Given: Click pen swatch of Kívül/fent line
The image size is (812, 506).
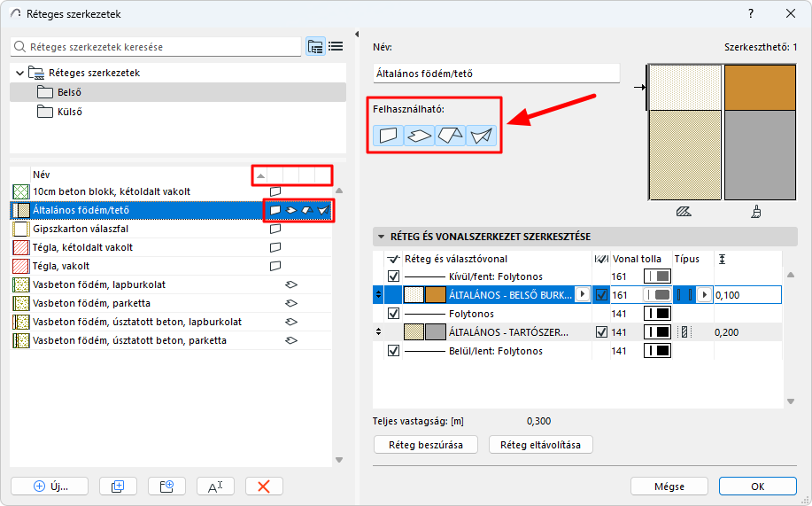Looking at the screenshot, I should coord(657,276).
